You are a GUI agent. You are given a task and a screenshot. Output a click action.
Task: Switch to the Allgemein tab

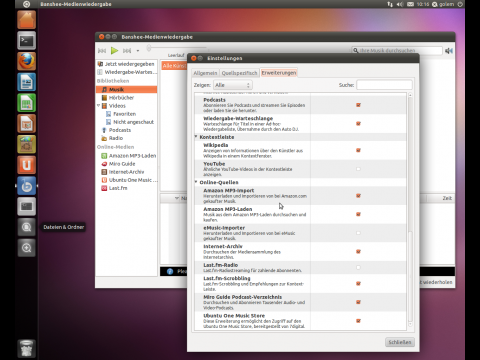205,73
